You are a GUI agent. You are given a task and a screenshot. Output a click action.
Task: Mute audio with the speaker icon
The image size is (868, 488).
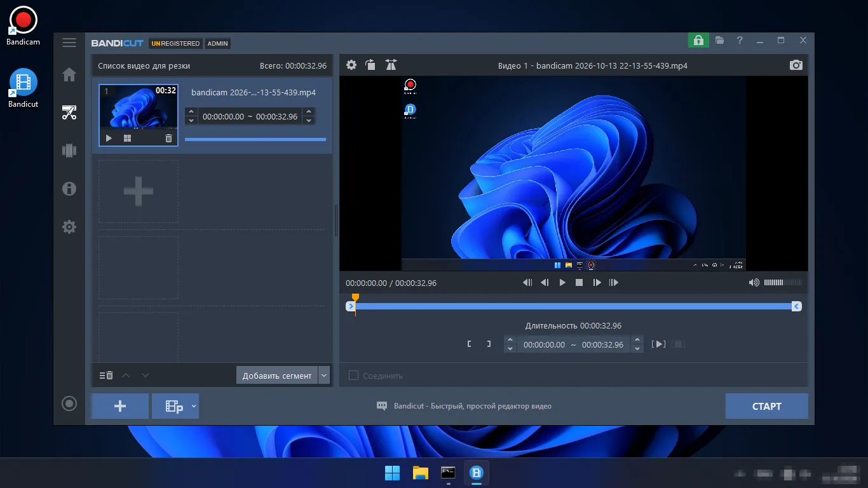point(754,283)
